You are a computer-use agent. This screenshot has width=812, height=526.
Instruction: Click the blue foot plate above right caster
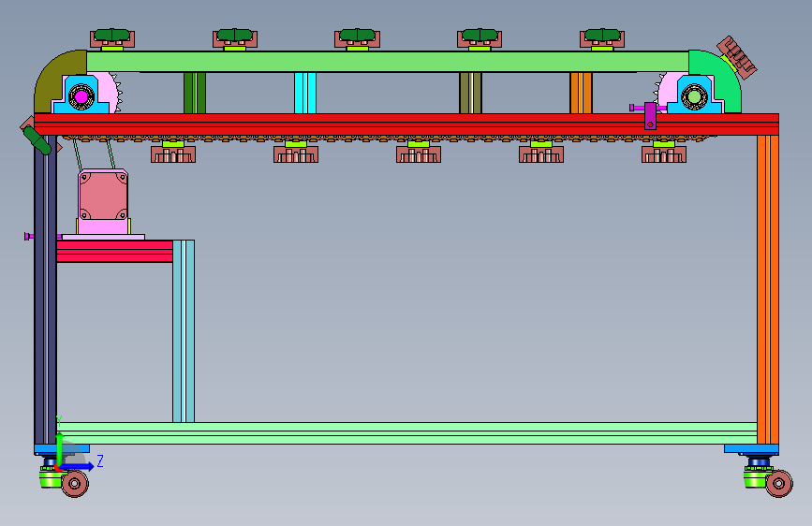click(x=751, y=449)
